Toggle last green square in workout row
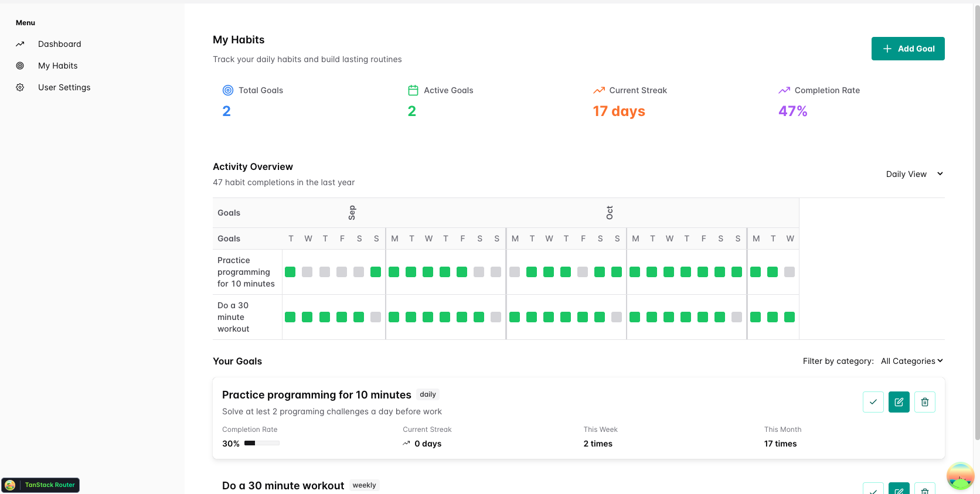 tap(790, 317)
